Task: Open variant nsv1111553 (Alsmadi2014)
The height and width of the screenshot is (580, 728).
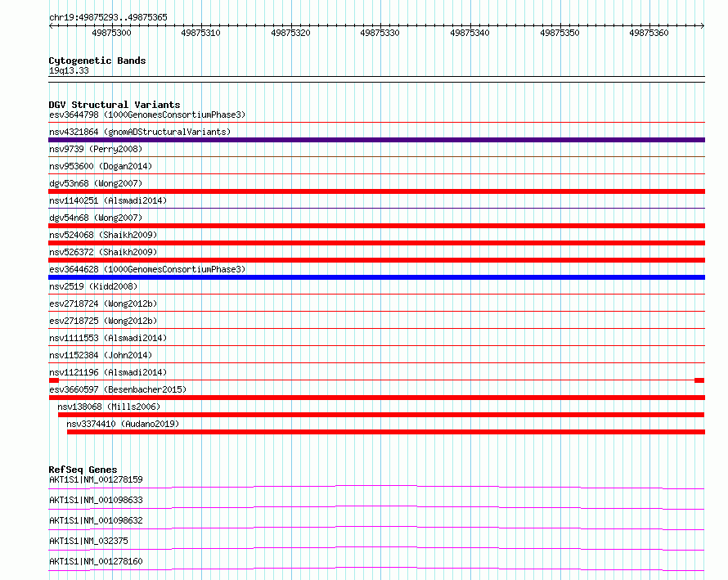Action: coord(108,338)
